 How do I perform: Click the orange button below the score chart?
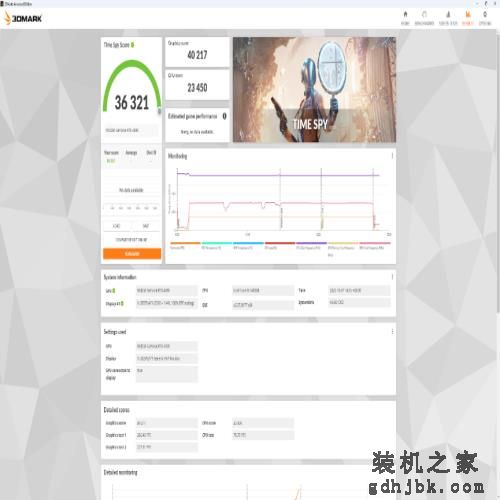point(132,254)
